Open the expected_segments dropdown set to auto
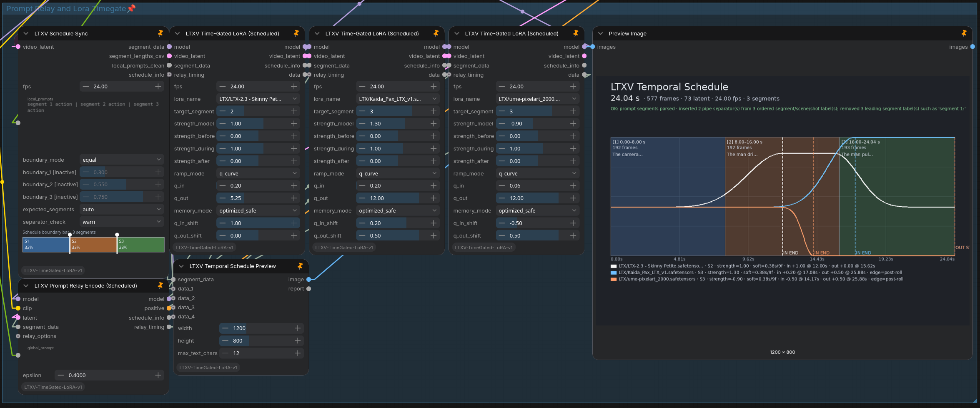Viewport: 980px width, 408px height. click(x=122, y=210)
